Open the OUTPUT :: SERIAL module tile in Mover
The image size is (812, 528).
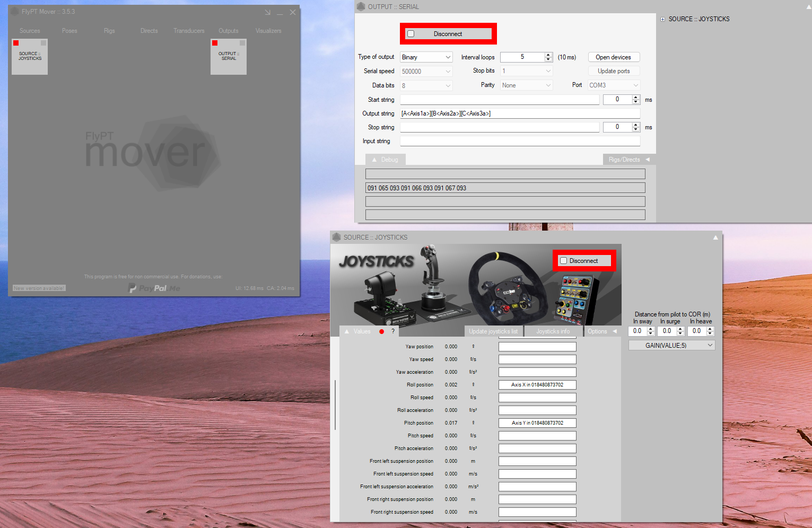[229, 56]
